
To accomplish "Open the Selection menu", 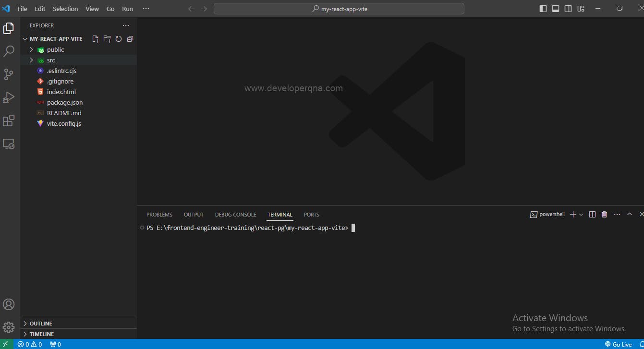I will (65, 9).
